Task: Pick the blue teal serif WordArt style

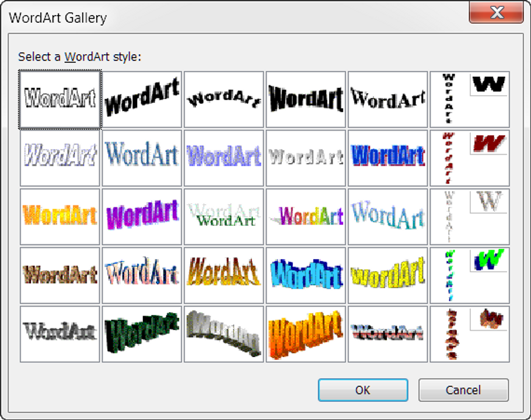Action: tap(387, 216)
